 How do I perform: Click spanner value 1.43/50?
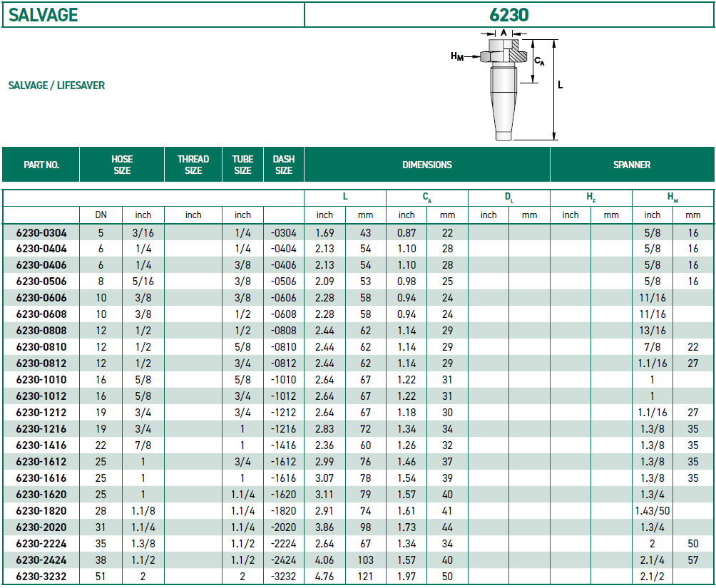tap(653, 511)
